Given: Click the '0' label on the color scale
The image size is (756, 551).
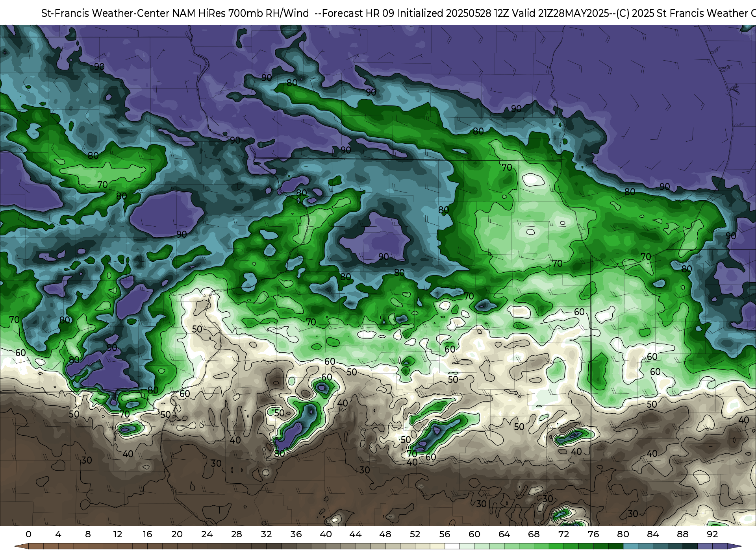Looking at the screenshot, I should 28,534.
